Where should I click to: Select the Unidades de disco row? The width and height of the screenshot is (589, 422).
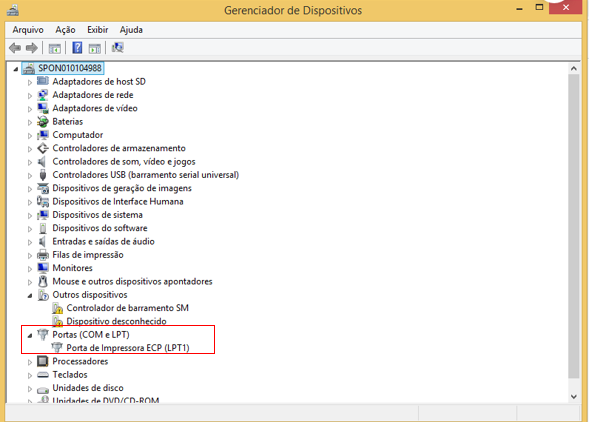click(x=88, y=388)
